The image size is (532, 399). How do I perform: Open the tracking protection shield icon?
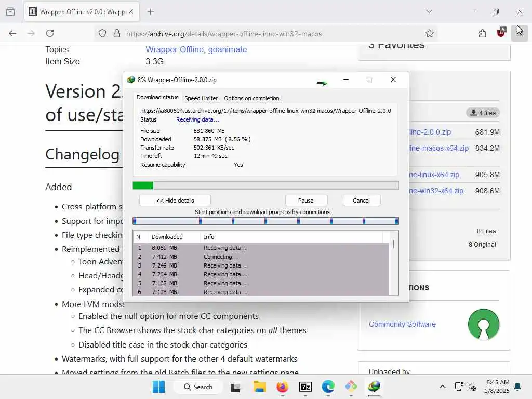102,34
